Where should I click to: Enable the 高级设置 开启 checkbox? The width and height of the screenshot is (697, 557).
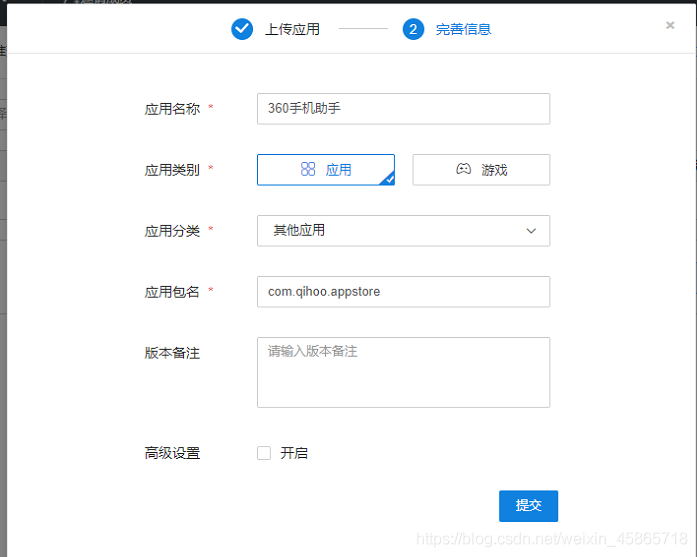264,453
